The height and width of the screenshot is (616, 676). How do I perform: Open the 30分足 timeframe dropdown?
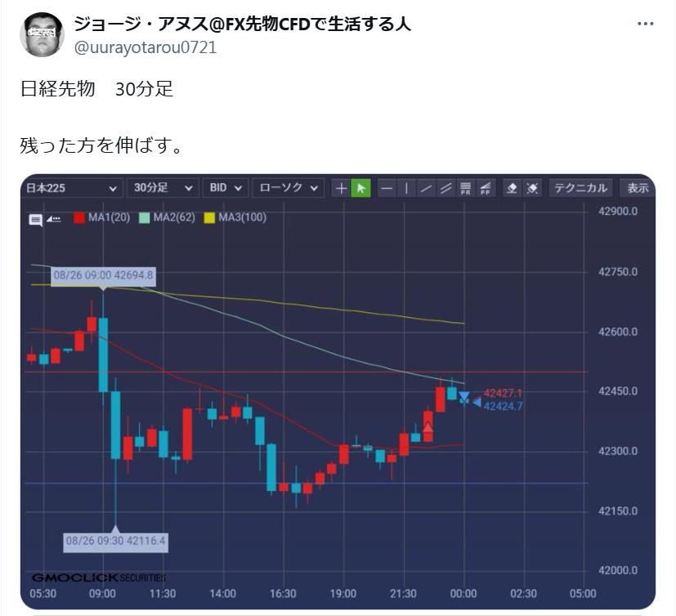tap(163, 188)
